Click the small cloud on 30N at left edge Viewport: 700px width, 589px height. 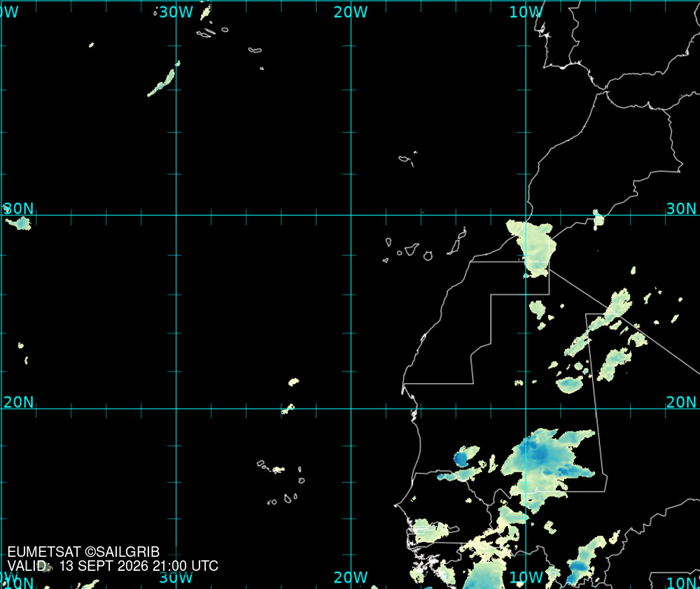coord(18,222)
